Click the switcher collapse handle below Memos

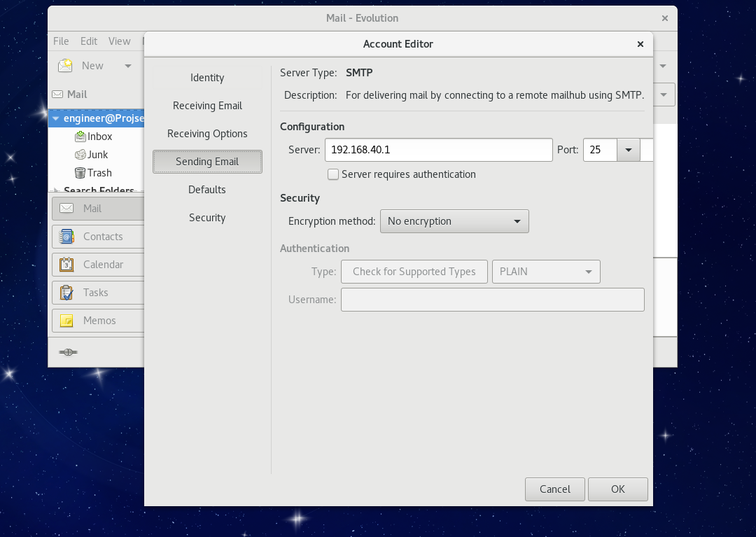click(x=67, y=352)
